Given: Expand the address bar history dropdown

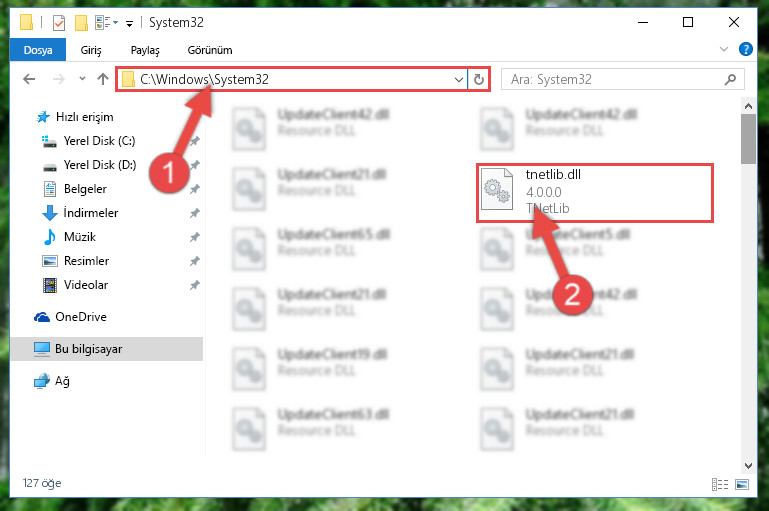Looking at the screenshot, I should pos(459,79).
